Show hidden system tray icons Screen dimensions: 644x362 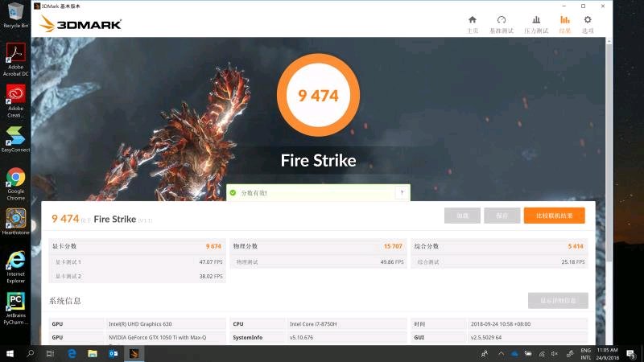(501, 353)
